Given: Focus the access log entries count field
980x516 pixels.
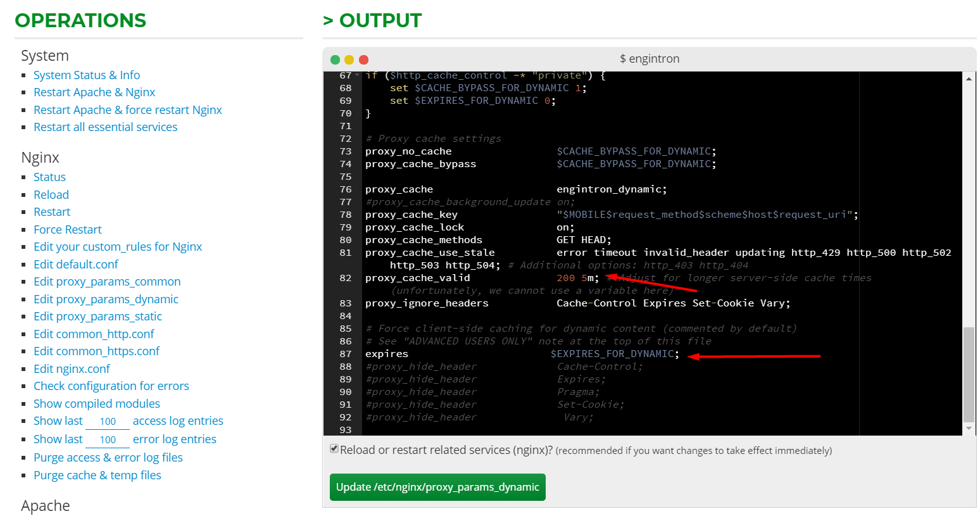Looking at the screenshot, I should coord(108,422).
